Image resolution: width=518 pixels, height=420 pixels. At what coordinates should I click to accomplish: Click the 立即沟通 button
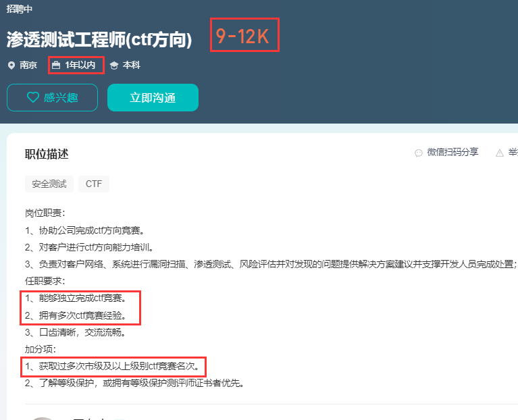pyautogui.click(x=153, y=97)
